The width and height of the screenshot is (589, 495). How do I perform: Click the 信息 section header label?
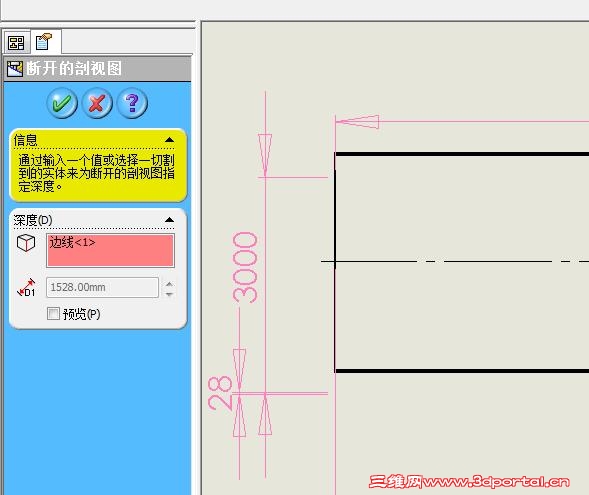26,140
